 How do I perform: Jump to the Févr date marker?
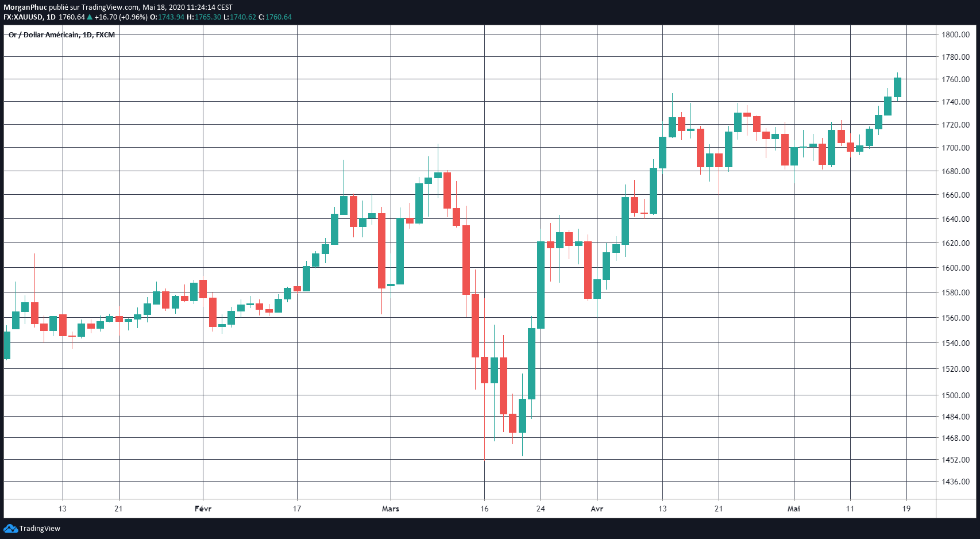tap(203, 509)
